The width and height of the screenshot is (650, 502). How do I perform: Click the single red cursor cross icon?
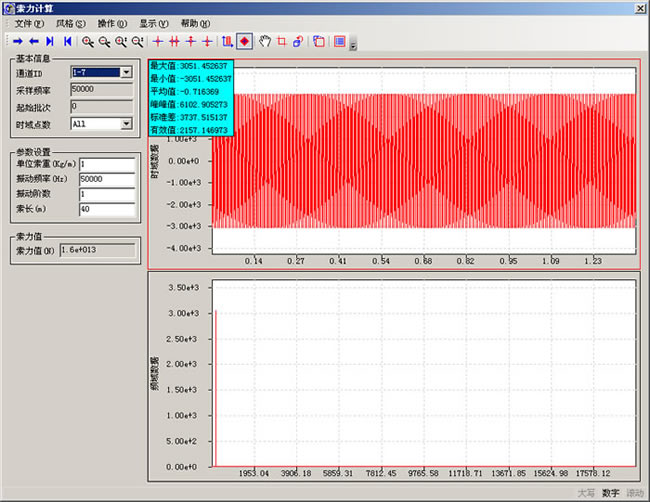click(x=157, y=41)
